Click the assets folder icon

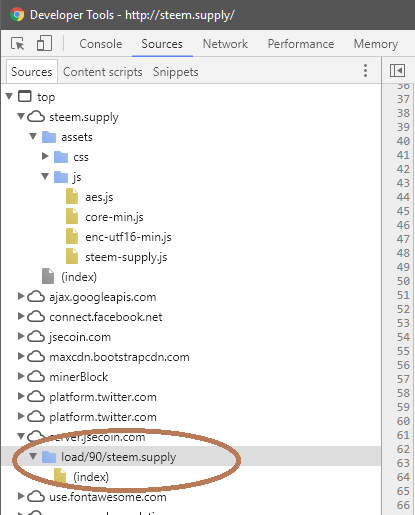point(49,137)
